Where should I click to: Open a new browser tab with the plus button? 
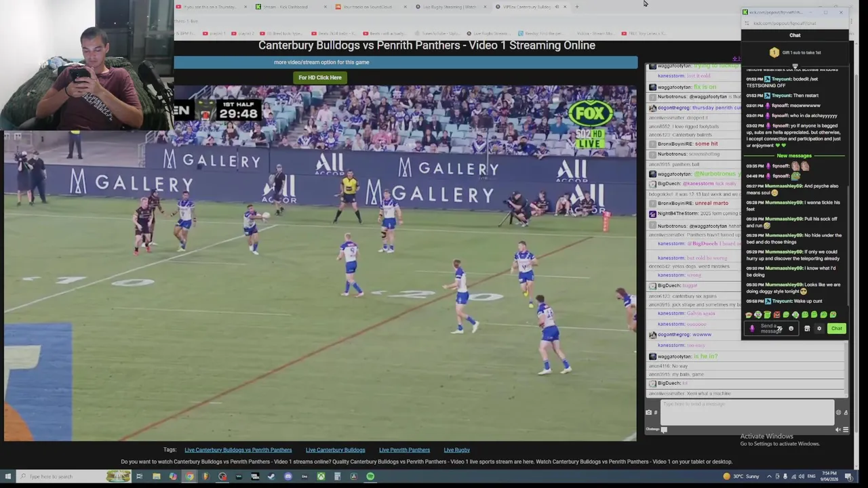tap(577, 7)
